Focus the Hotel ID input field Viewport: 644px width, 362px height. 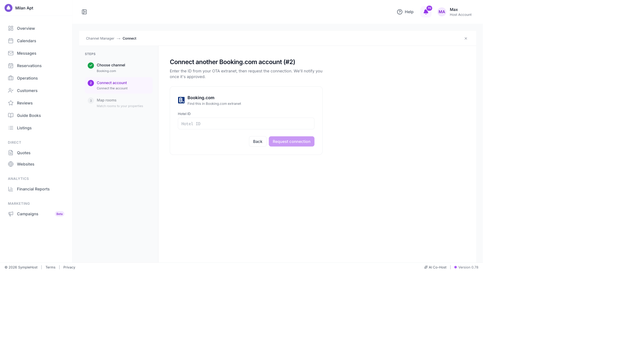246,124
